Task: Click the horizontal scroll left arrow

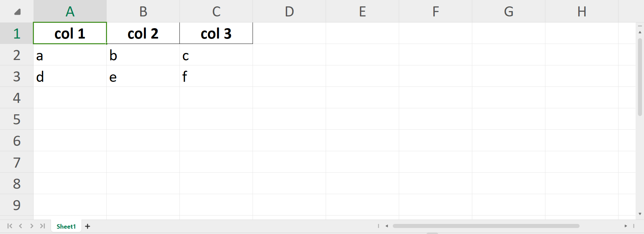Action: click(387, 226)
